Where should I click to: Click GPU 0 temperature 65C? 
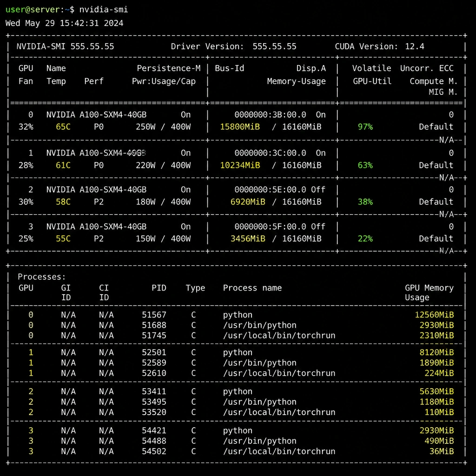[63, 127]
